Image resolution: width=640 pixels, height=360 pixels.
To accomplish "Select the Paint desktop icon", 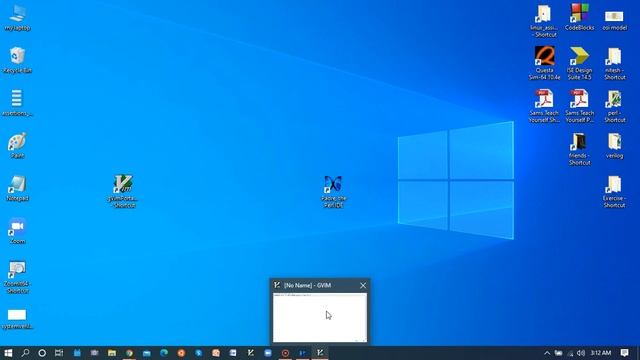I will [17, 145].
